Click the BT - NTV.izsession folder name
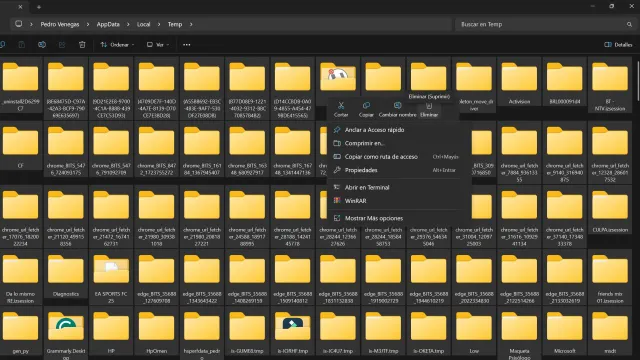The height and width of the screenshot is (360, 640). click(x=610, y=105)
